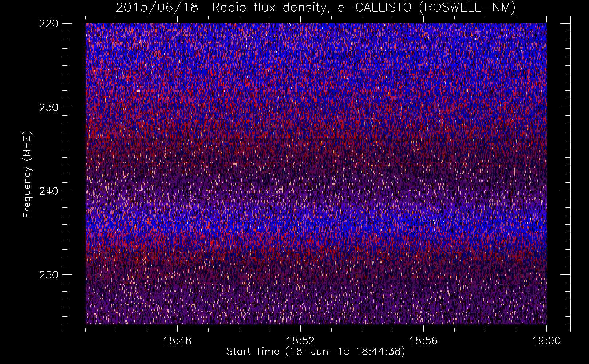This screenshot has width=589, height=364.
Task: Click the 19:00 time tick label
Action: click(x=546, y=341)
